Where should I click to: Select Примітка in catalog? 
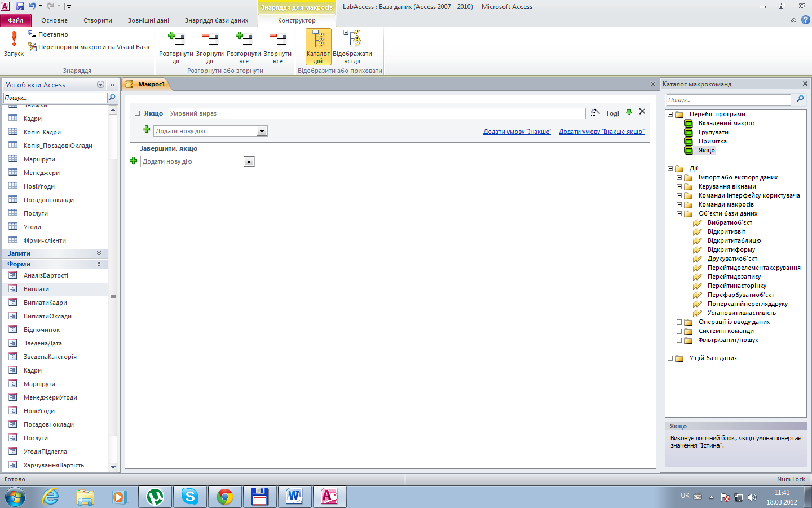pyautogui.click(x=712, y=141)
